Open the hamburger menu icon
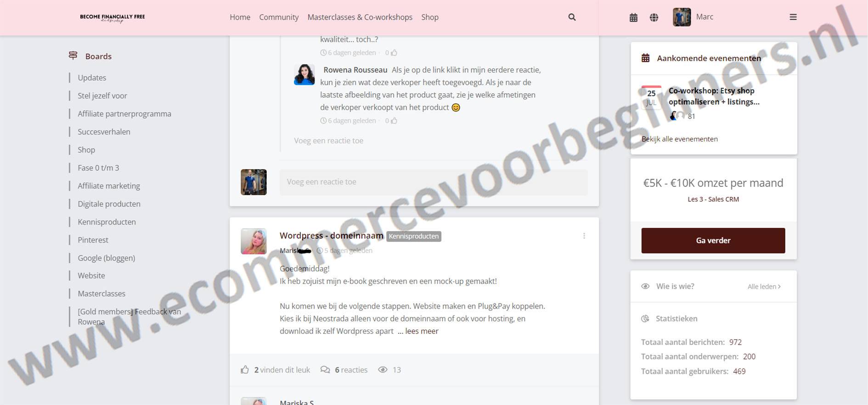This screenshot has height=405, width=868. 793,17
